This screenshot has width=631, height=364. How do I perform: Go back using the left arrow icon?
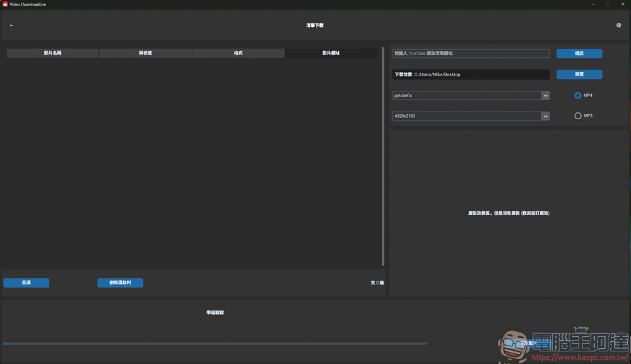tap(11, 25)
